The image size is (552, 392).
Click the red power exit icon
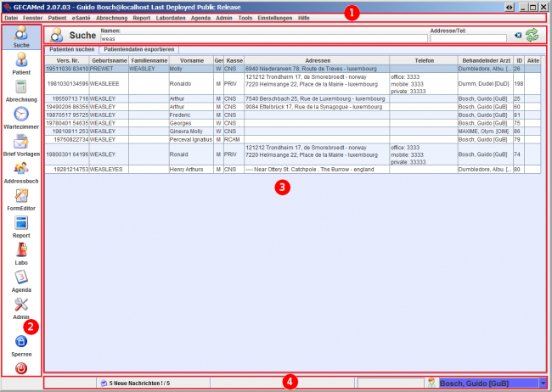tap(21, 368)
